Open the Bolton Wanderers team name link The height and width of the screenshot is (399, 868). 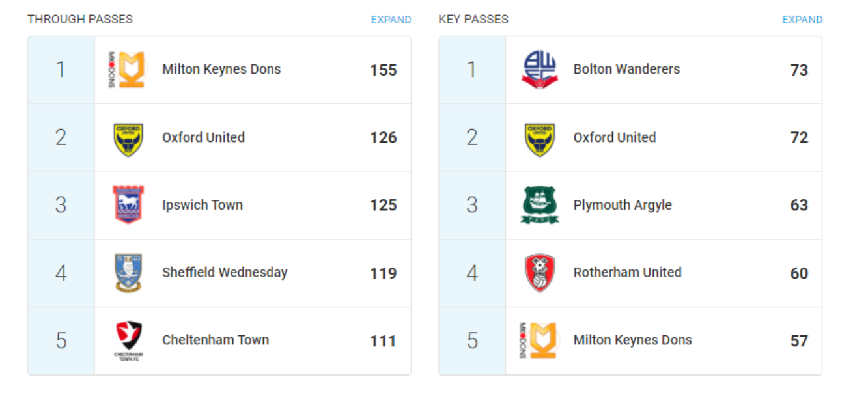(626, 69)
